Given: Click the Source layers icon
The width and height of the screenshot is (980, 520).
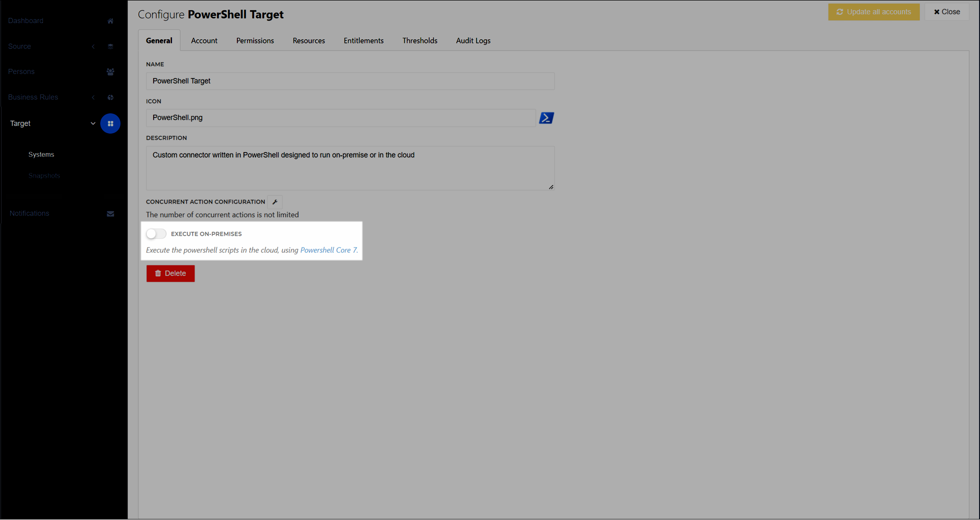Looking at the screenshot, I should tap(110, 46).
